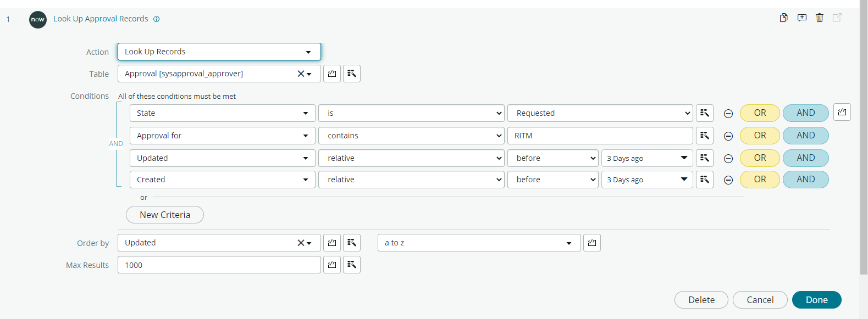Click OR button on State row
868x319 pixels.
[760, 113]
